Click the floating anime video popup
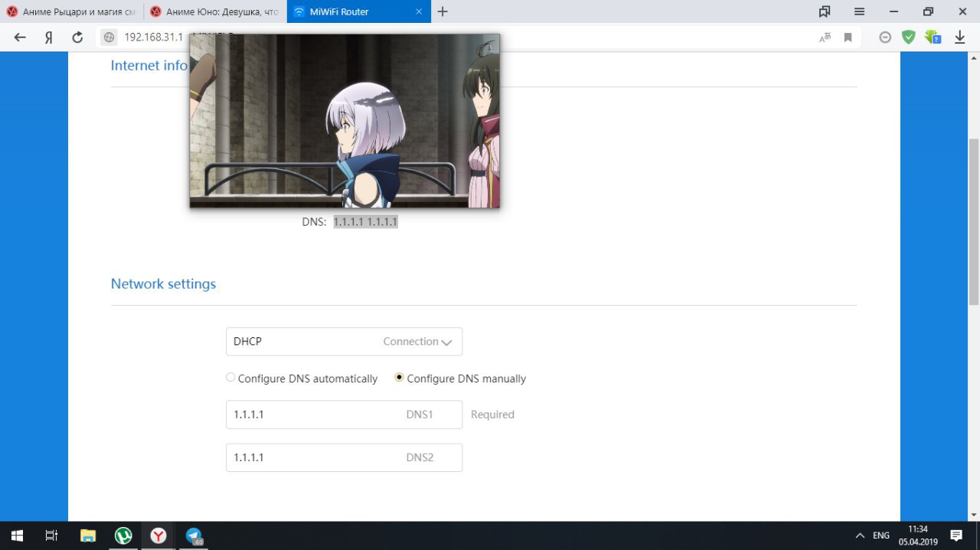Image resolution: width=980 pixels, height=550 pixels. tap(345, 121)
